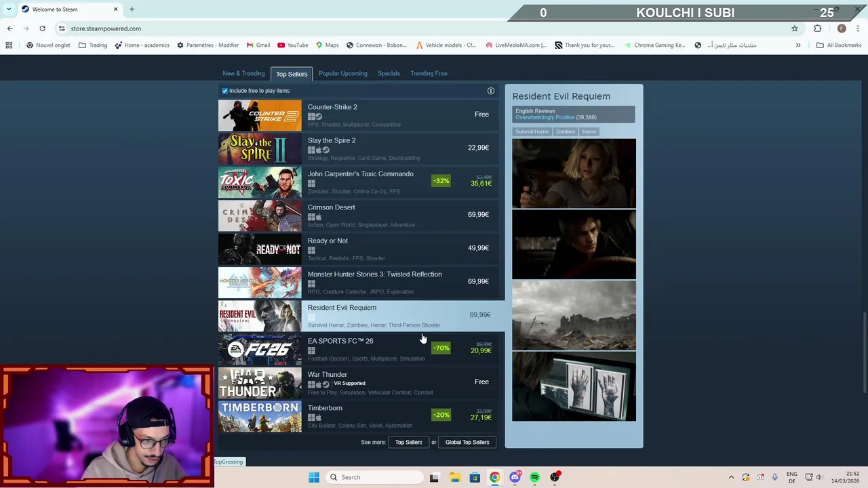
Task: Go forward using browser forward arrow
Action: pos(26,28)
